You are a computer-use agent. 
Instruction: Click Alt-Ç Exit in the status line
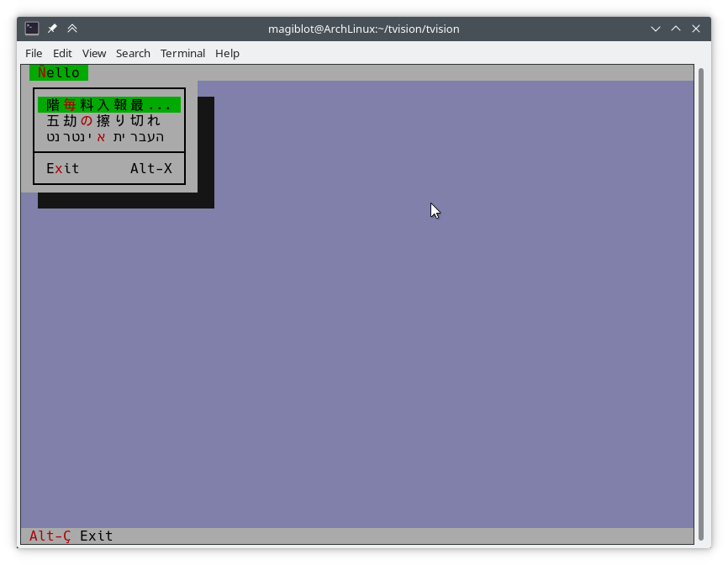click(71, 536)
